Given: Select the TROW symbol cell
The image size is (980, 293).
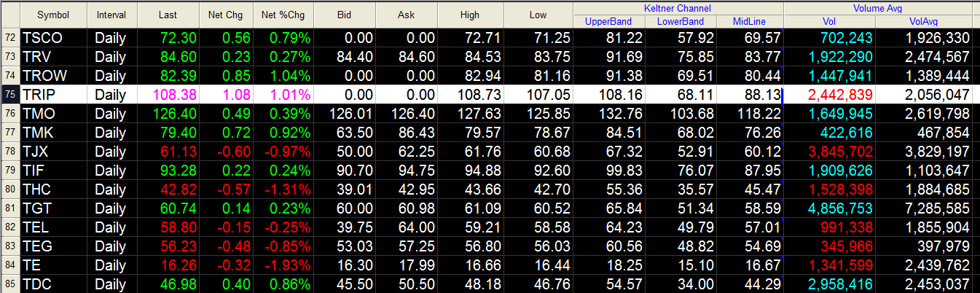Looking at the screenshot, I should [53, 75].
